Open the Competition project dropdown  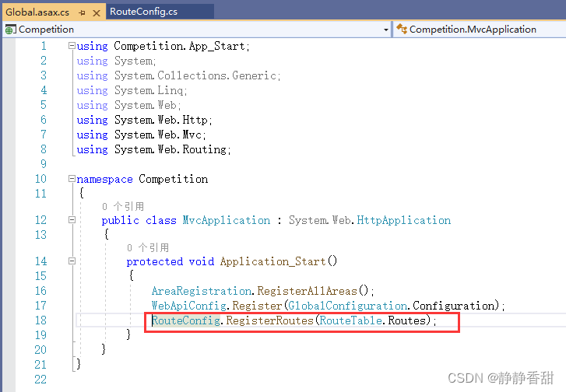point(386,30)
